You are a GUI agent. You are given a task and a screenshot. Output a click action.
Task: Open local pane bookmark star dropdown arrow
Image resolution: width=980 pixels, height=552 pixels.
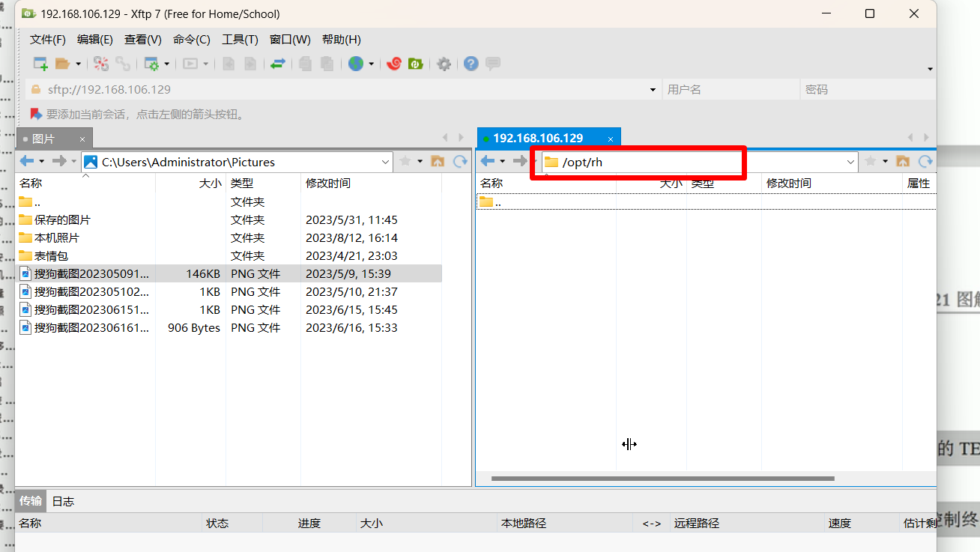[420, 162]
